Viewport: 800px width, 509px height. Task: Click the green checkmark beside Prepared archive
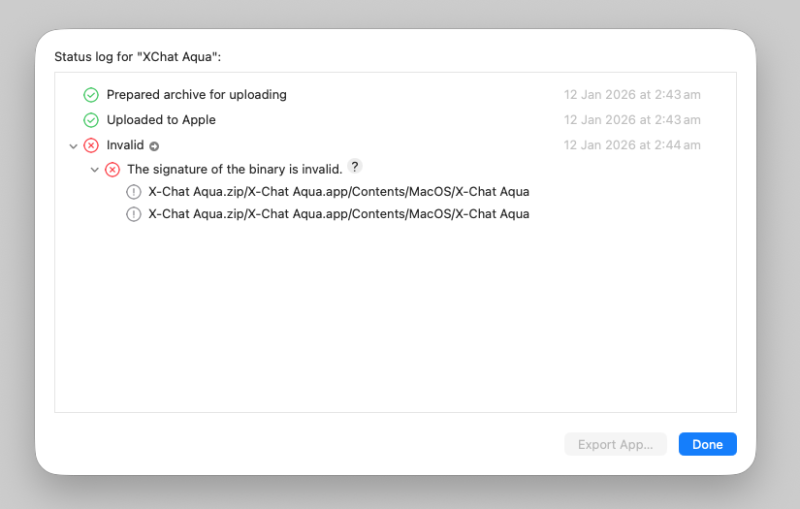point(91,95)
